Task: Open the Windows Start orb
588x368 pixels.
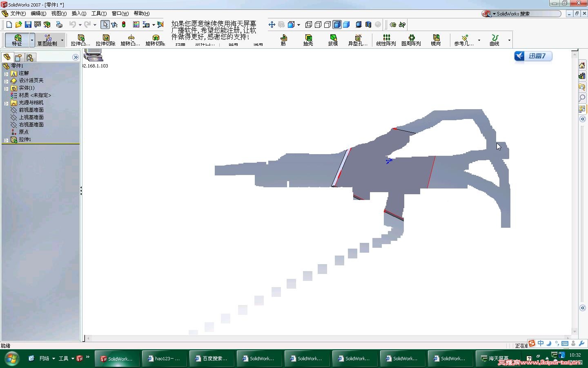Action: (11, 359)
